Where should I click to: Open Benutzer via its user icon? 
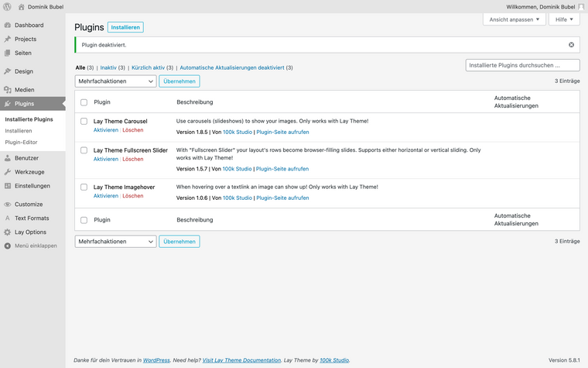click(x=8, y=158)
